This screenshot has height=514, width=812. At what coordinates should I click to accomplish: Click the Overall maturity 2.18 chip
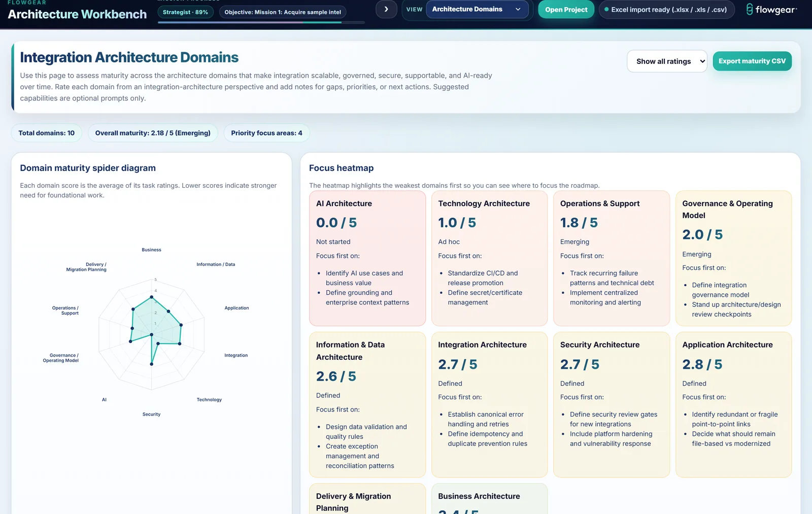tap(153, 133)
